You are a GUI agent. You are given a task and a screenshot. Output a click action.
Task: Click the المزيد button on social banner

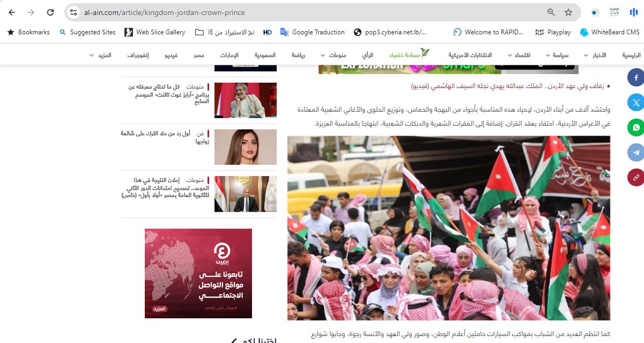(x=160, y=309)
